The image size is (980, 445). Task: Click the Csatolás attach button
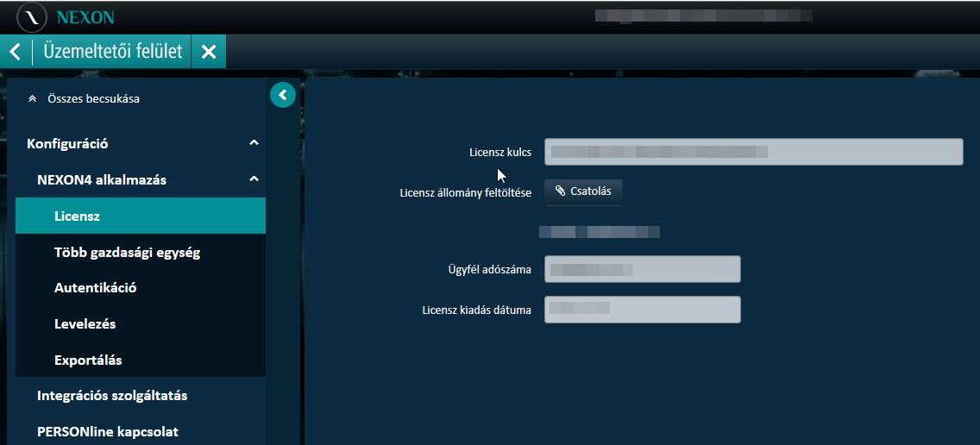(x=583, y=191)
